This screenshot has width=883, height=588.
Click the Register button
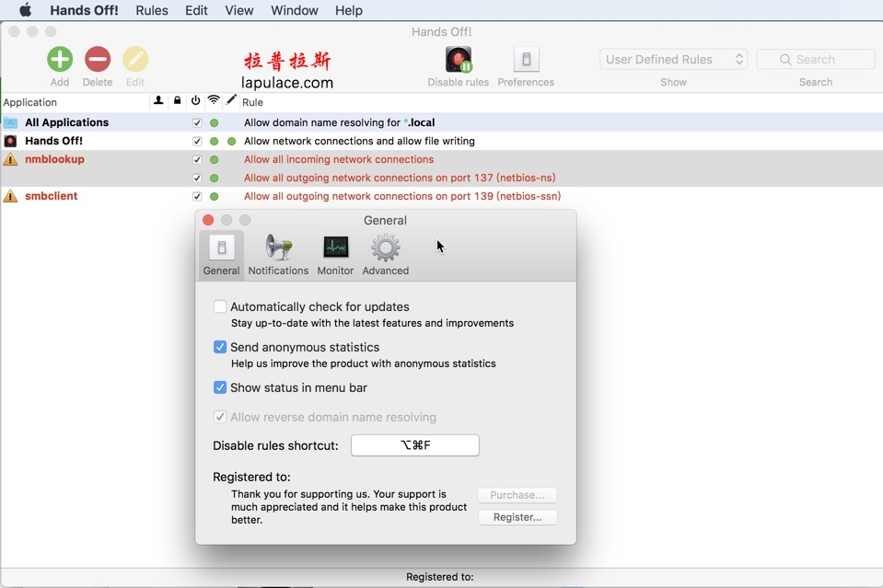[517, 516]
